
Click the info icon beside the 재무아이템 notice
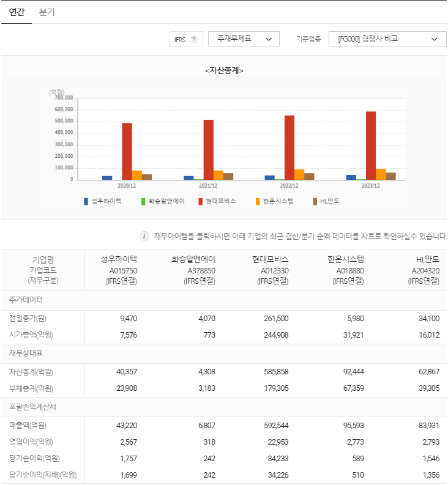[x=144, y=236]
